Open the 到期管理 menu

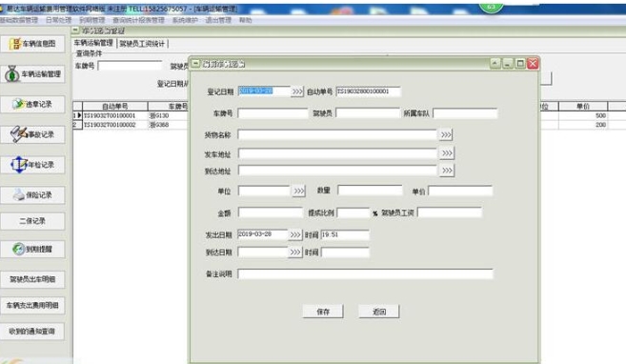pos(91,20)
